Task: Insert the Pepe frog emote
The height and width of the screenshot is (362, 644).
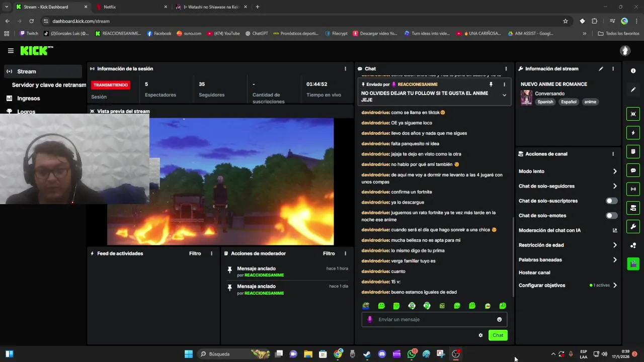Action: (x=366, y=306)
